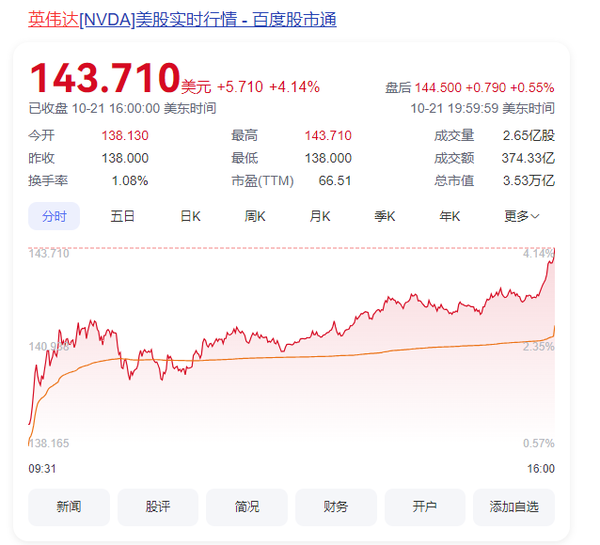Open the 周K chart tab
The width and height of the screenshot is (600, 545).
pyautogui.click(x=255, y=216)
